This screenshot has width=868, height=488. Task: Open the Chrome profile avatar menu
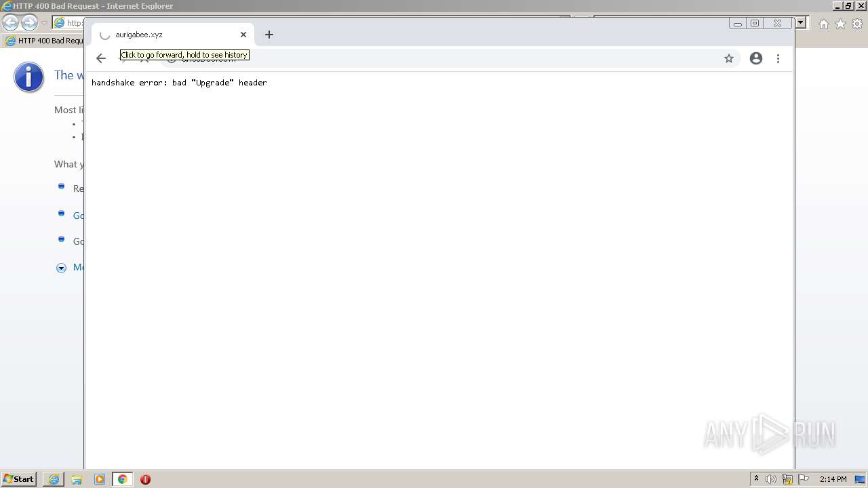tap(756, 58)
